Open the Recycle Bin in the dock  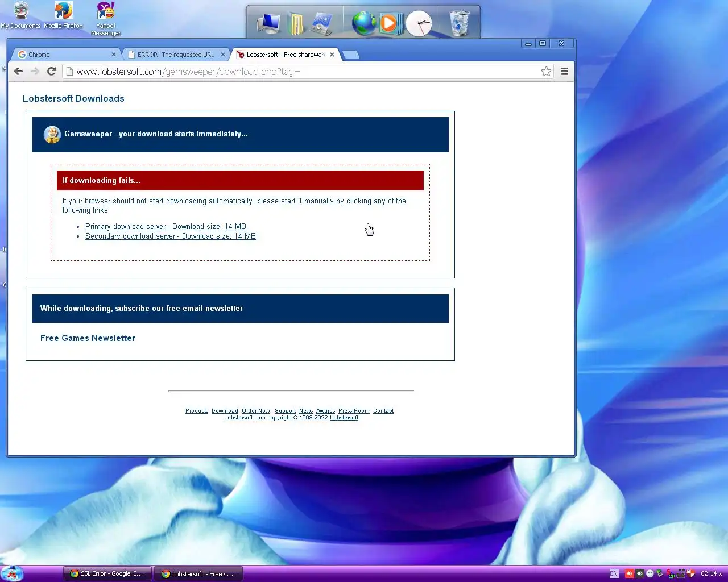coord(460,24)
